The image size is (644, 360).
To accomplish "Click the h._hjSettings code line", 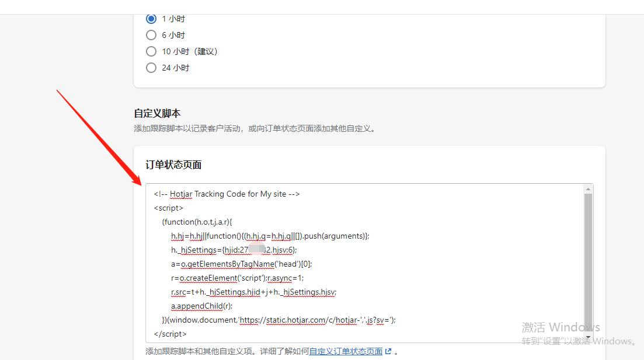I will (234, 250).
